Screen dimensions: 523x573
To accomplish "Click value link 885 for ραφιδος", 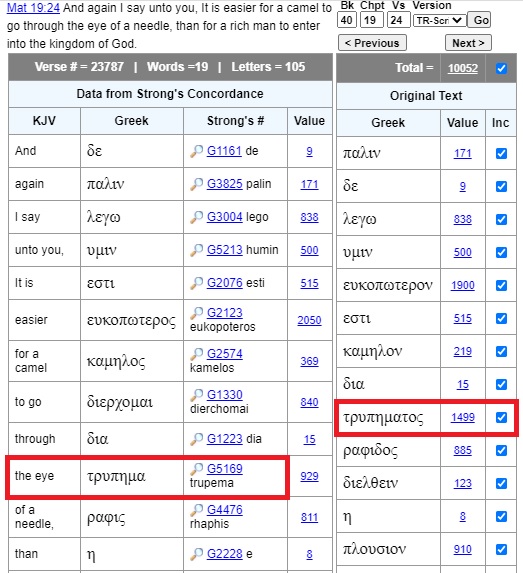I will click(463, 450).
